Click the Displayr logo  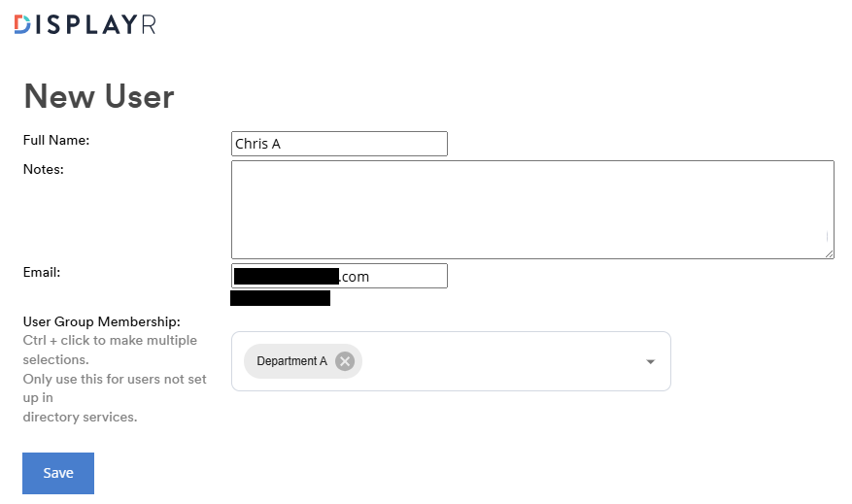85,25
